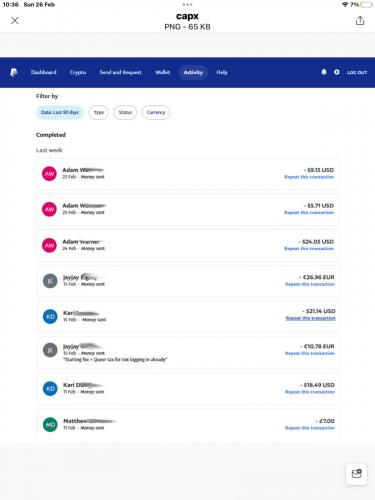Screen dimensions: 375x500
Task: Click the AW avatar for $5.71 USD
Action: click(49, 209)
